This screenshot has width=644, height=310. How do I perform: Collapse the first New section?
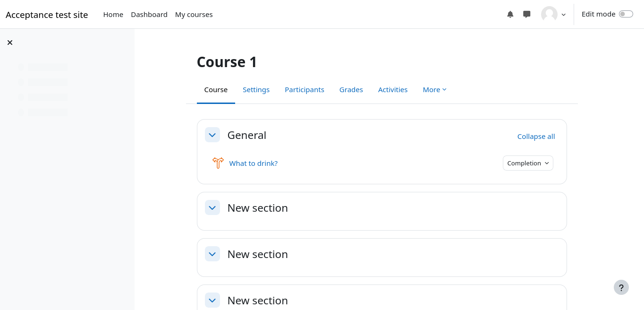pyautogui.click(x=212, y=207)
